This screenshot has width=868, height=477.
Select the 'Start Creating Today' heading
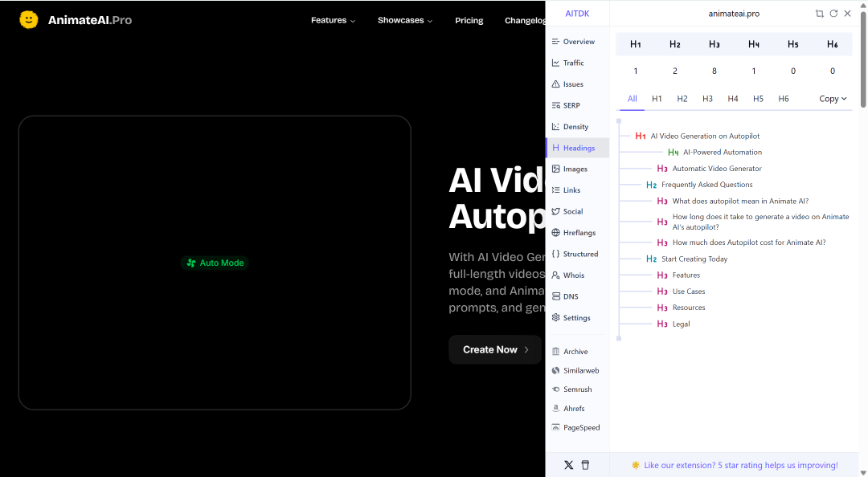[x=694, y=259]
